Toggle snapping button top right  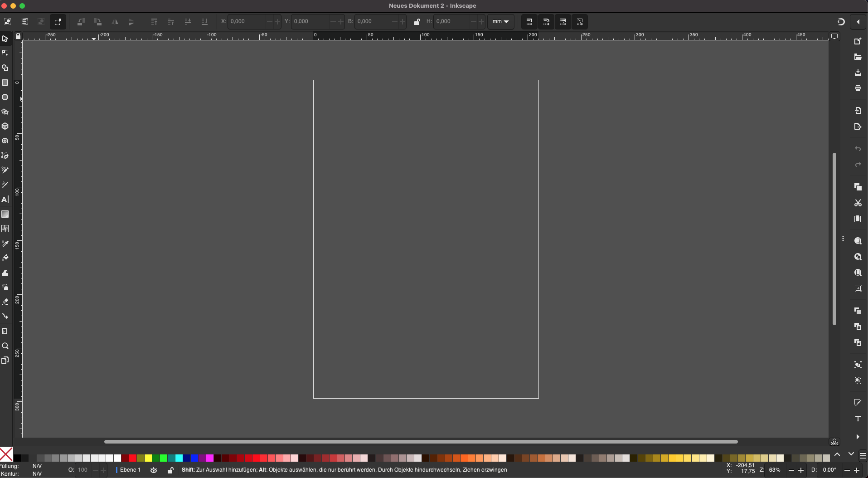[841, 22]
